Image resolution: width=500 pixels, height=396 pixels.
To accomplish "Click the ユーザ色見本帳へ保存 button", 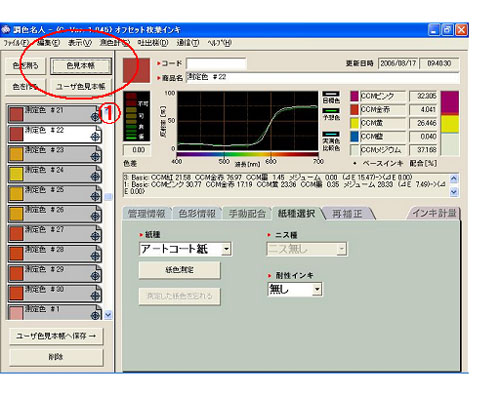I will (56, 336).
